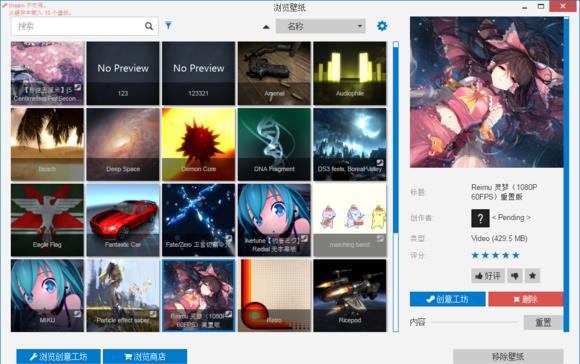Click the wallpaper grid scrollbar
Image resolution: width=580 pixels, height=364 pixels.
[x=396, y=186]
